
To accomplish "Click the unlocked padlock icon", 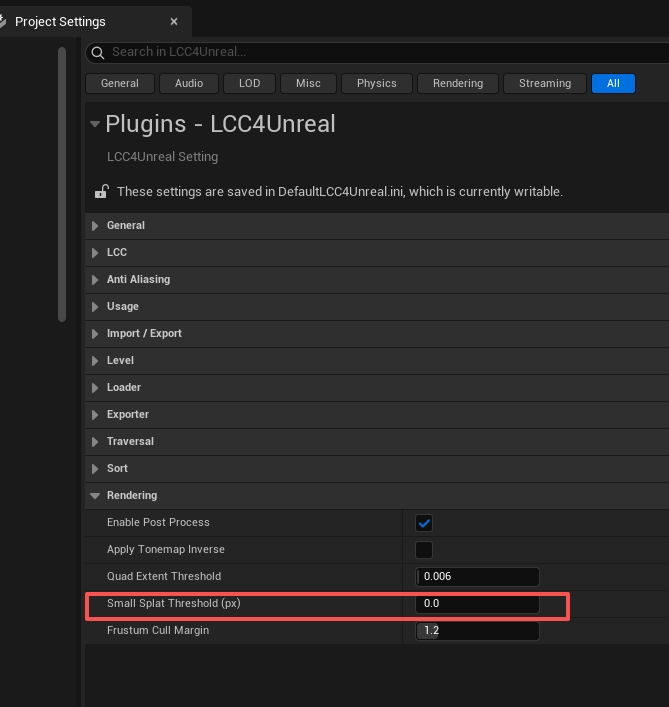I will 102,192.
